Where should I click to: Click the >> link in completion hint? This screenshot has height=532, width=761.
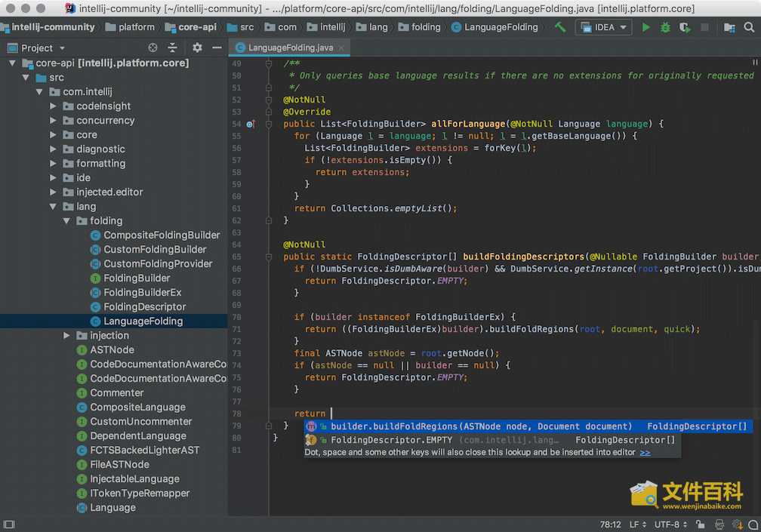[645, 453]
